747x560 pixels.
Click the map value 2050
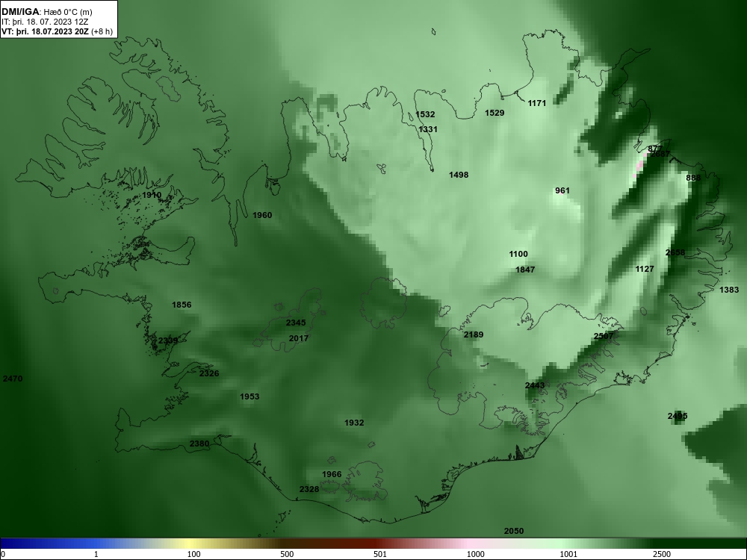tap(514, 531)
